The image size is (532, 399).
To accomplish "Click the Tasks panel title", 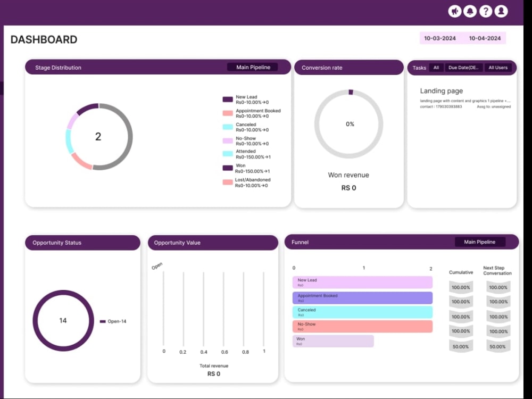I will coord(419,68).
